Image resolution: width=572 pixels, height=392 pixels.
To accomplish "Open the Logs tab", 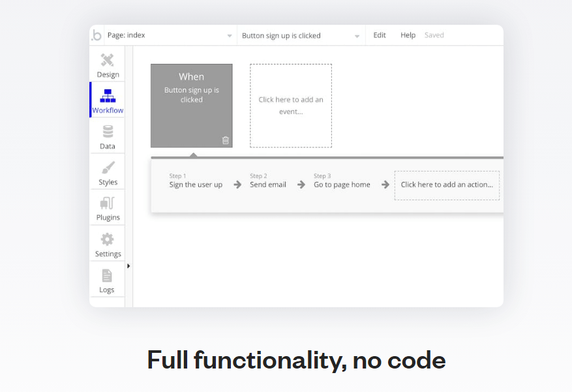I will (107, 280).
